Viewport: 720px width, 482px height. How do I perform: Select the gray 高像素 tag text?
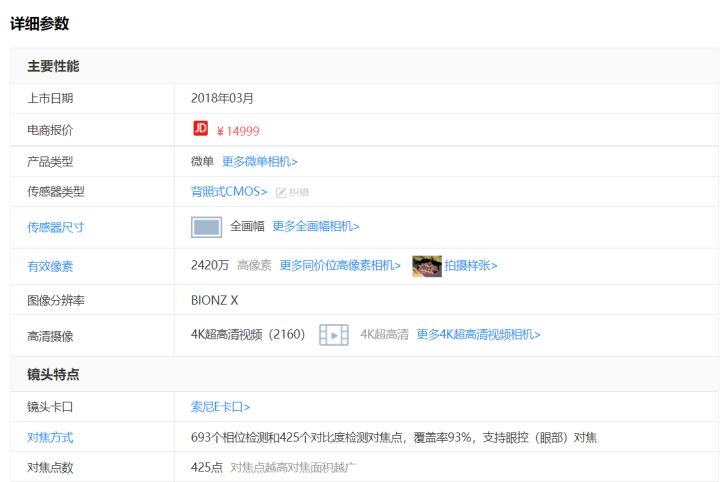(x=254, y=265)
